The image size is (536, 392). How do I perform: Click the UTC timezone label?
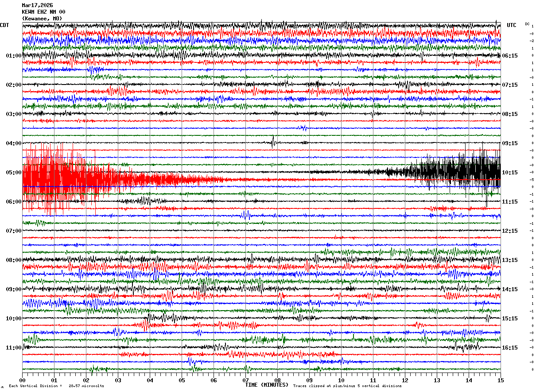coord(512,25)
